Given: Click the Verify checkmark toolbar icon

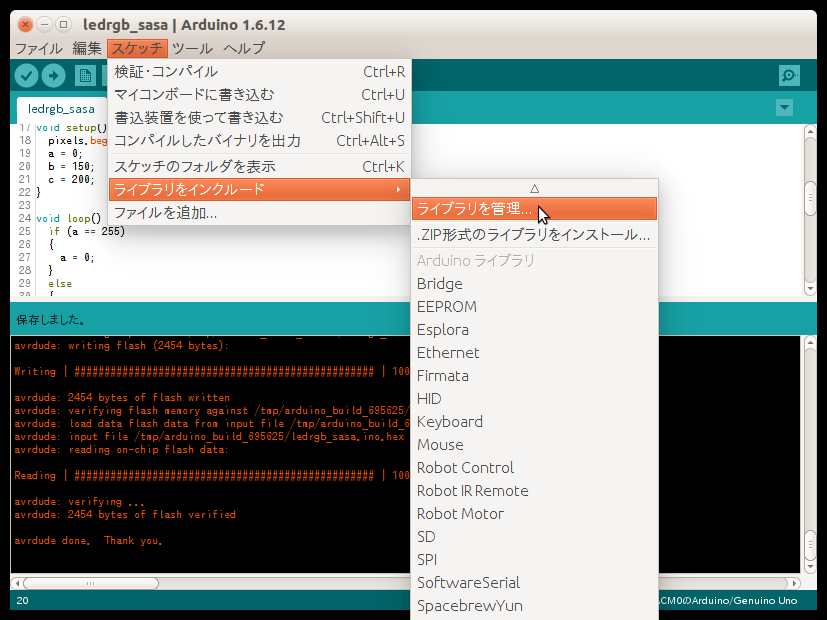Looking at the screenshot, I should point(26,76).
